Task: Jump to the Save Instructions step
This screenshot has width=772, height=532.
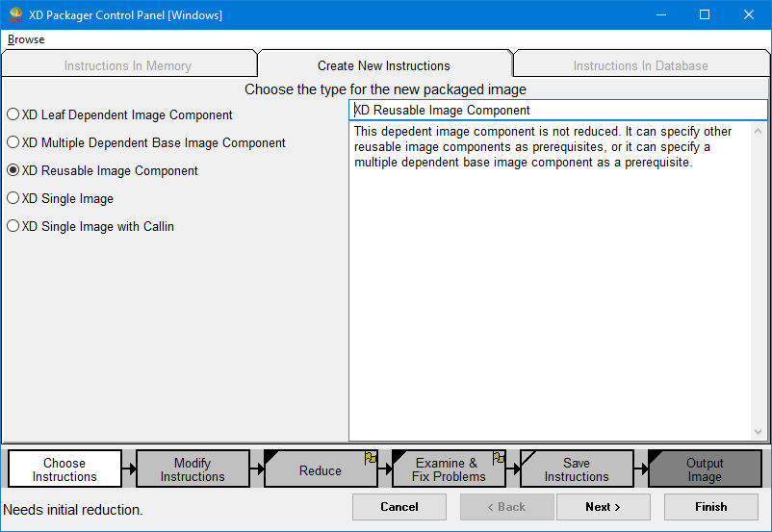Action: (x=577, y=469)
